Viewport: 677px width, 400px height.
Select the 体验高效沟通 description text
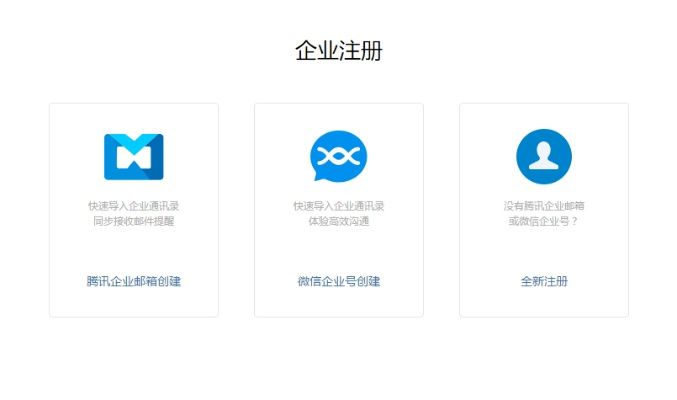(339, 221)
